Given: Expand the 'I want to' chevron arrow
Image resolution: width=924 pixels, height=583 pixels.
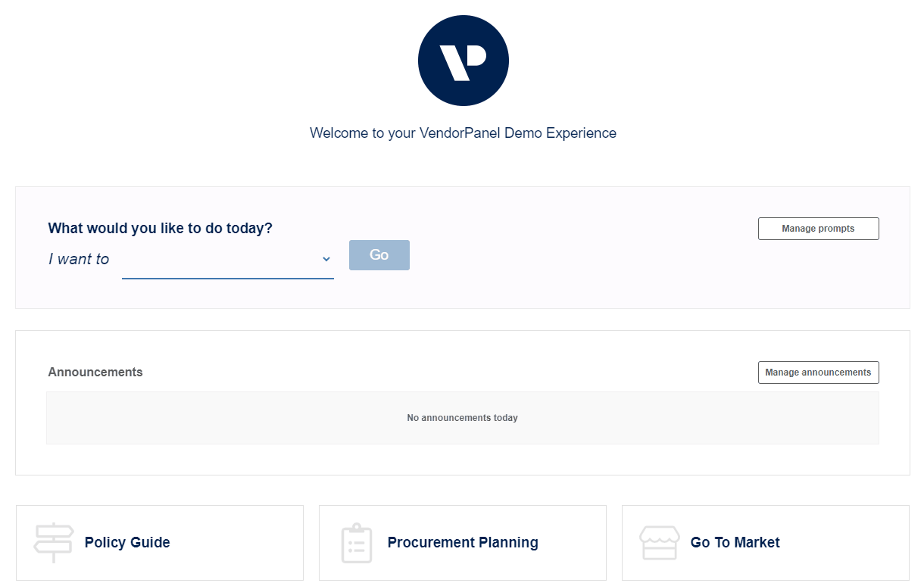Looking at the screenshot, I should pyautogui.click(x=326, y=259).
